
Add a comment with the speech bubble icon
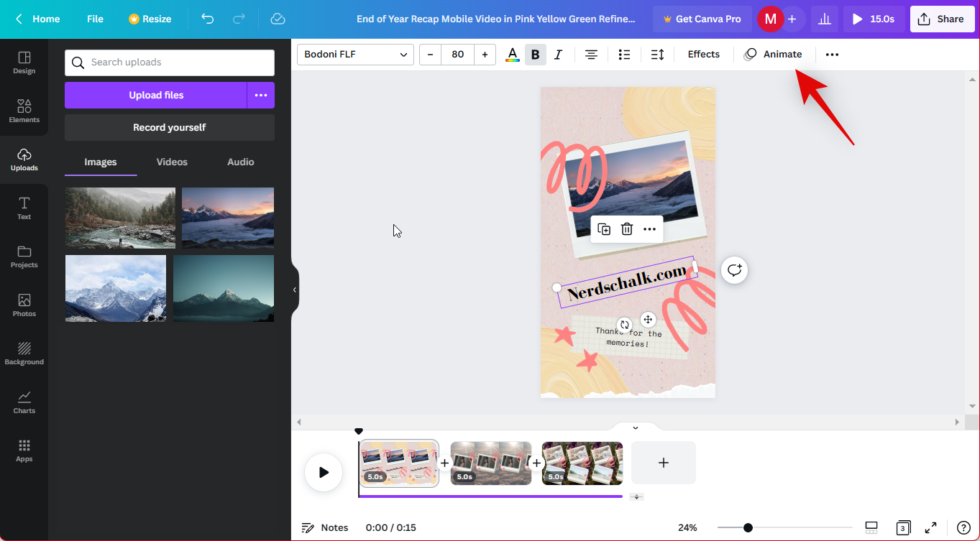(734, 270)
